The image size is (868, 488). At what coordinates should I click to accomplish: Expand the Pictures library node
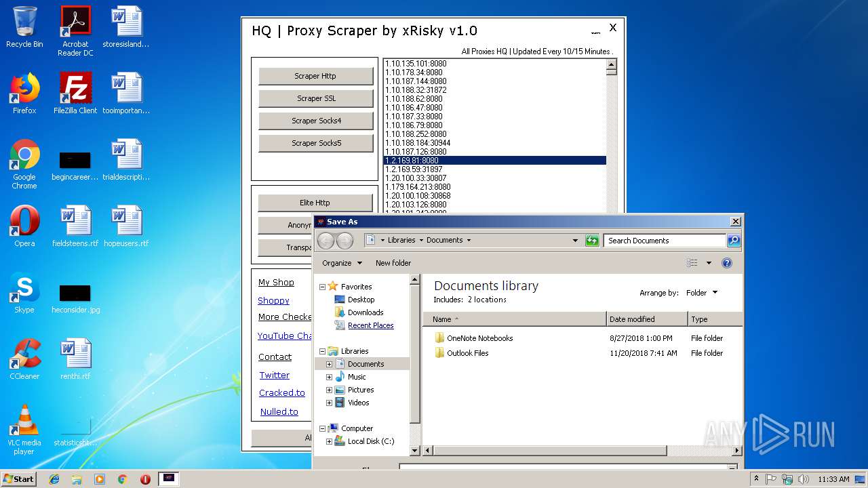(x=330, y=390)
